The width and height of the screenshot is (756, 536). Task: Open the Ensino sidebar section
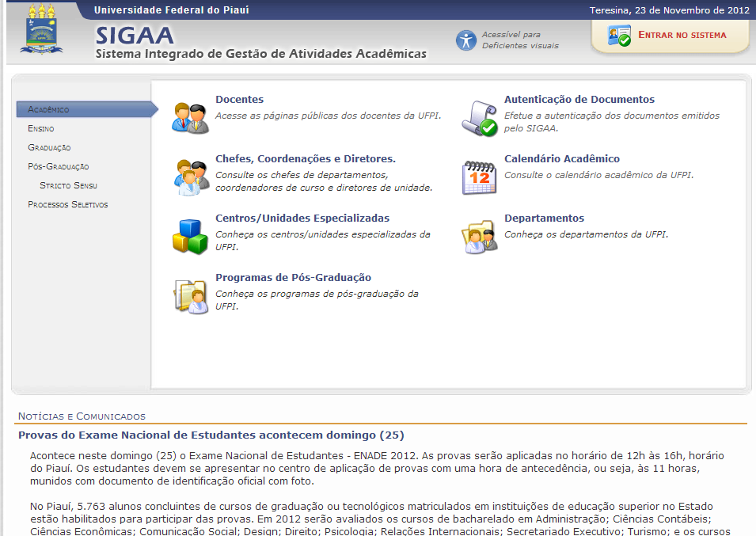(x=41, y=129)
